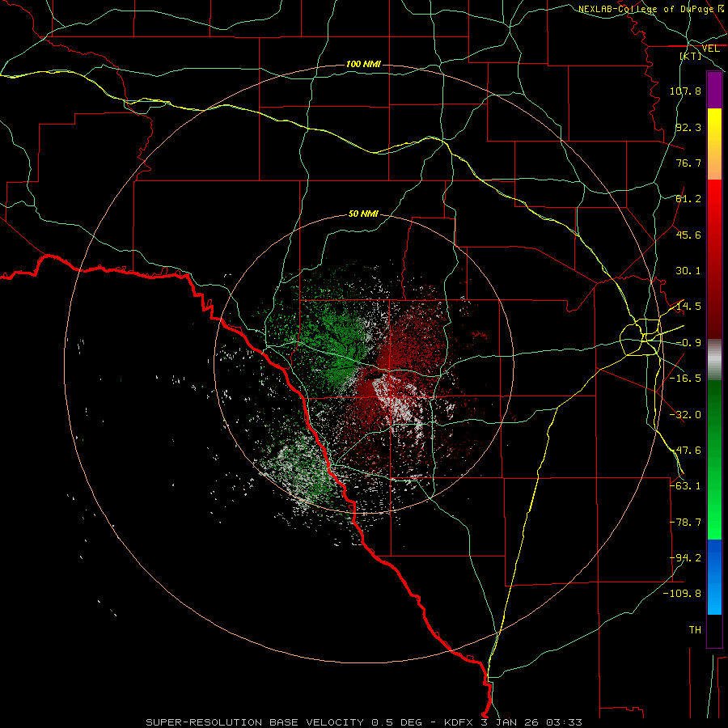The height and width of the screenshot is (728, 728).
Task: Click the -94.2 velocity scale value
Action: pyautogui.click(x=685, y=558)
